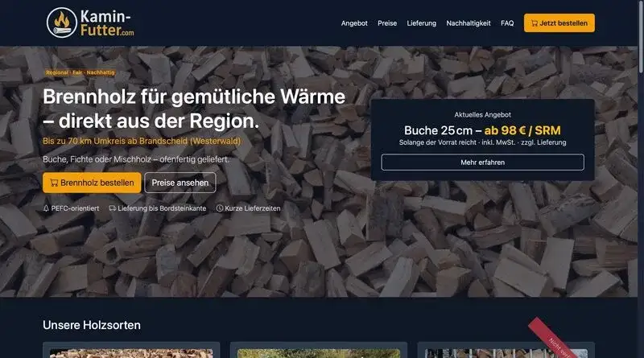The image size is (644, 358).
Task: Click the Kurze Lieferzeiten label
Action: pyautogui.click(x=253, y=208)
